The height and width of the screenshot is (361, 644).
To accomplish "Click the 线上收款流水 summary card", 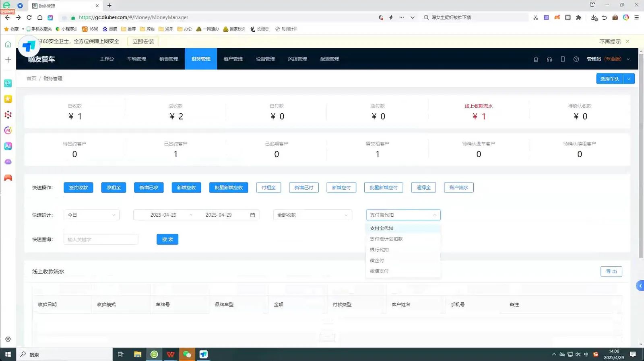I will (479, 111).
